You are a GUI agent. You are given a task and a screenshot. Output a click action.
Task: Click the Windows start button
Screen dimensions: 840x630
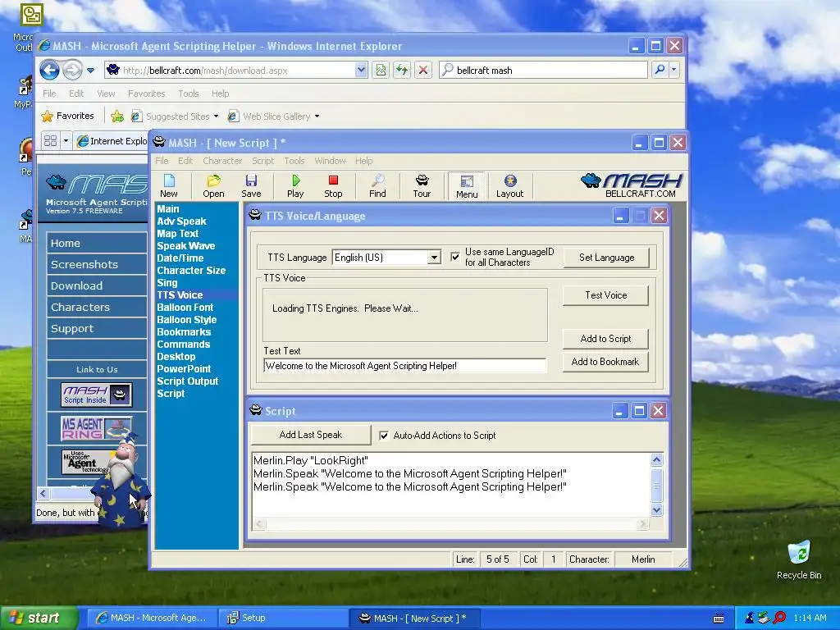(39, 618)
